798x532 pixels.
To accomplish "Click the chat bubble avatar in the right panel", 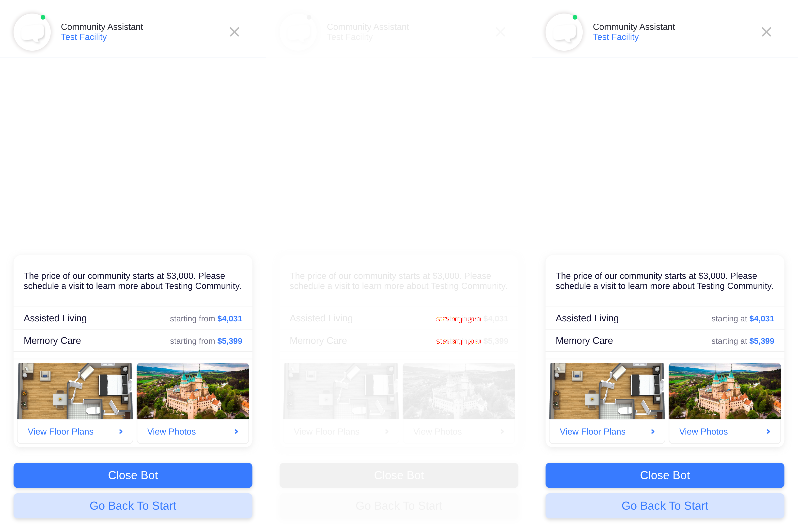I will pyautogui.click(x=564, y=32).
